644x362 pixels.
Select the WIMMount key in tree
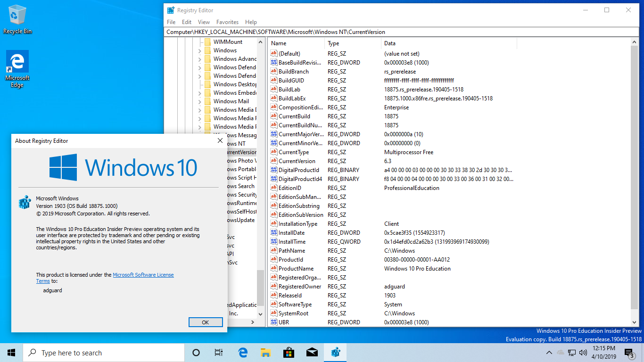(x=228, y=42)
